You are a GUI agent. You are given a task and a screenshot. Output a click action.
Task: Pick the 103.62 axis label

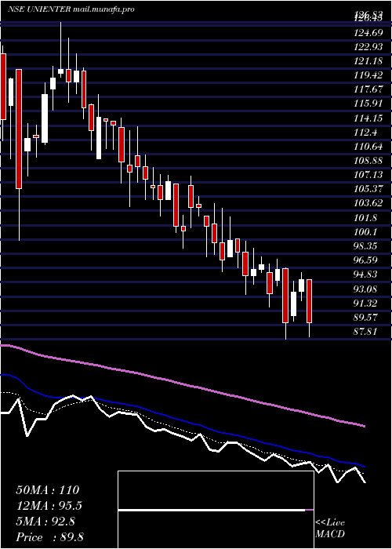(368, 203)
